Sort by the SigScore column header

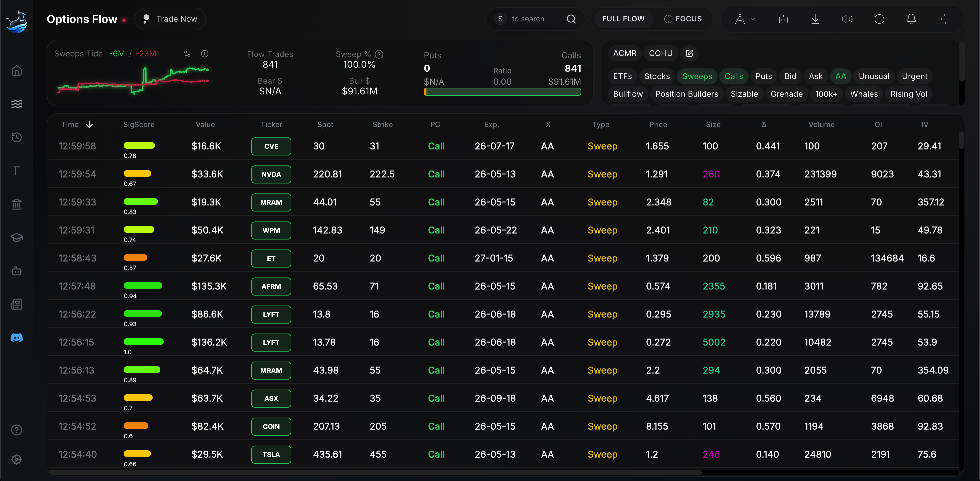[139, 124]
